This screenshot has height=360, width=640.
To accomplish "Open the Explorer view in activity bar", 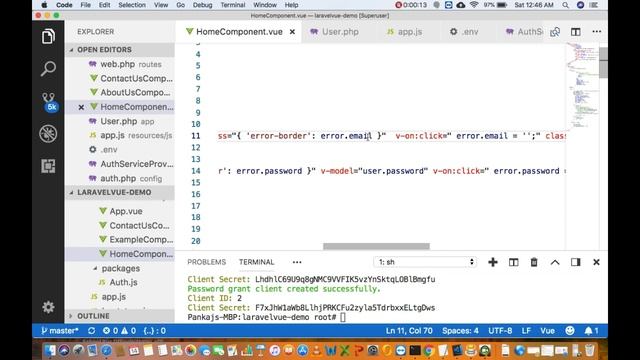I will tap(48, 37).
